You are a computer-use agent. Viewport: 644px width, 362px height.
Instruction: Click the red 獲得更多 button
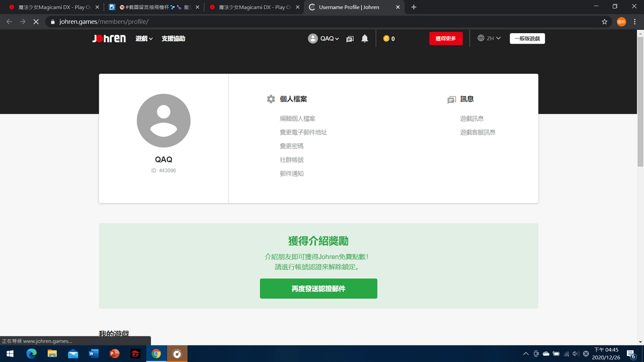pyautogui.click(x=446, y=39)
